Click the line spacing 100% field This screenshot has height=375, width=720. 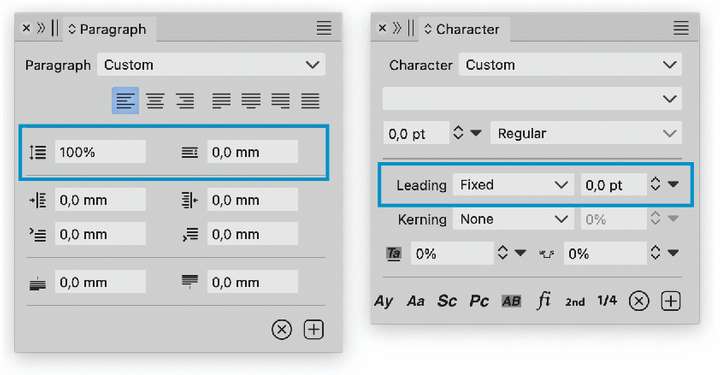[100, 152]
